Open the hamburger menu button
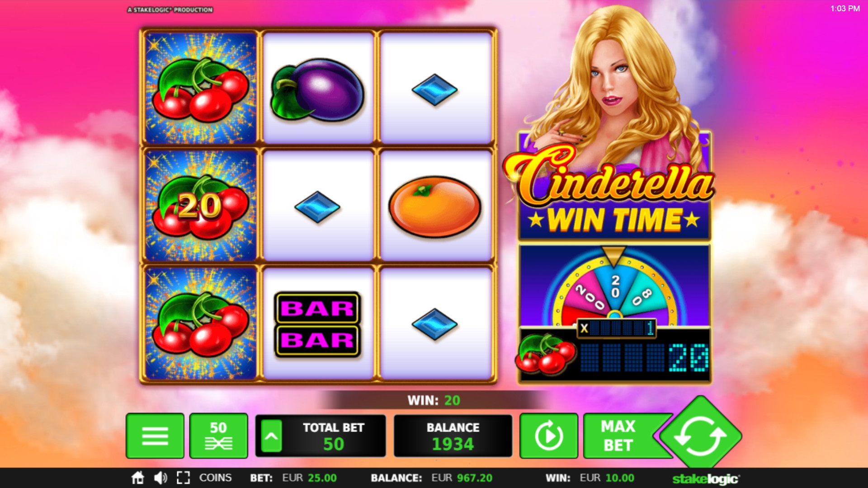Viewport: 868px width, 488px height. (155, 436)
